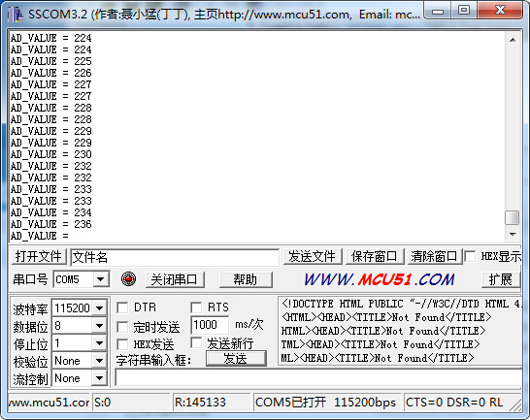
Task: Click the 清除窗口 clear window button
Action: pyautogui.click(x=434, y=256)
